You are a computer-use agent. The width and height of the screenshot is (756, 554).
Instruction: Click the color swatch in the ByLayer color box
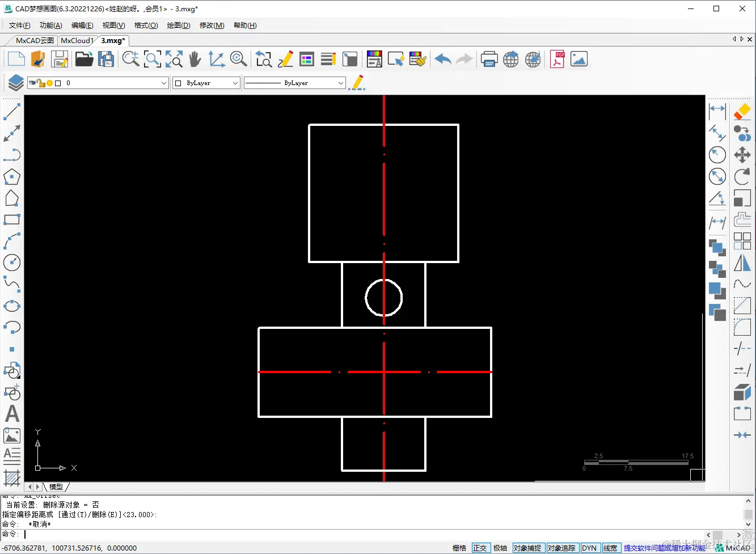[178, 83]
